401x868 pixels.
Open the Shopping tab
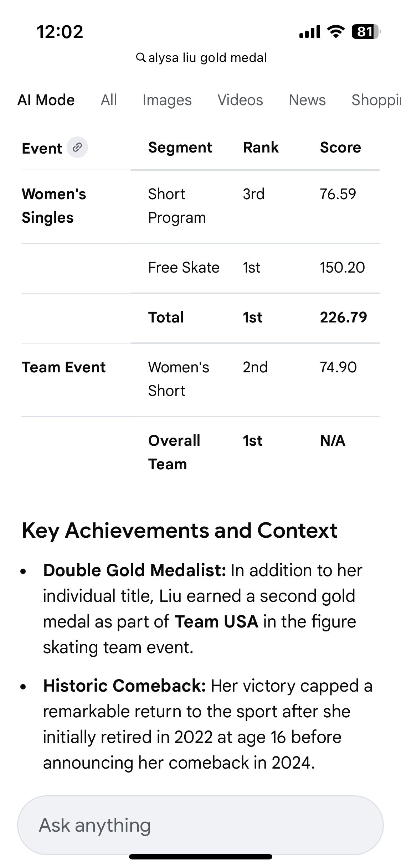(375, 100)
